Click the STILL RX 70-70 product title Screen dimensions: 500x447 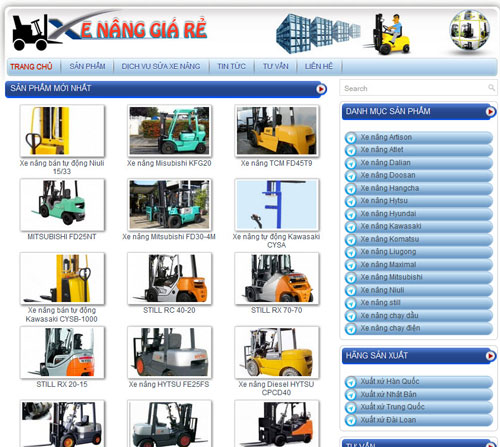276,310
